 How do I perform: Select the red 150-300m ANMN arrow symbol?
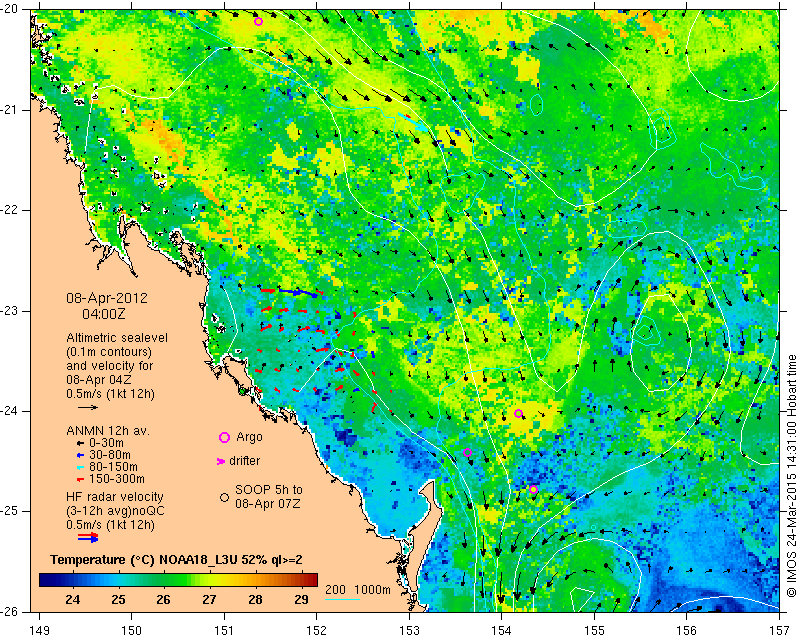[80, 480]
